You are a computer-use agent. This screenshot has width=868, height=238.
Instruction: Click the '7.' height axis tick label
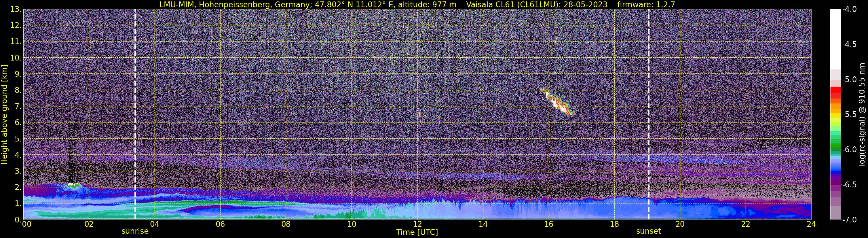pyautogui.click(x=18, y=106)
